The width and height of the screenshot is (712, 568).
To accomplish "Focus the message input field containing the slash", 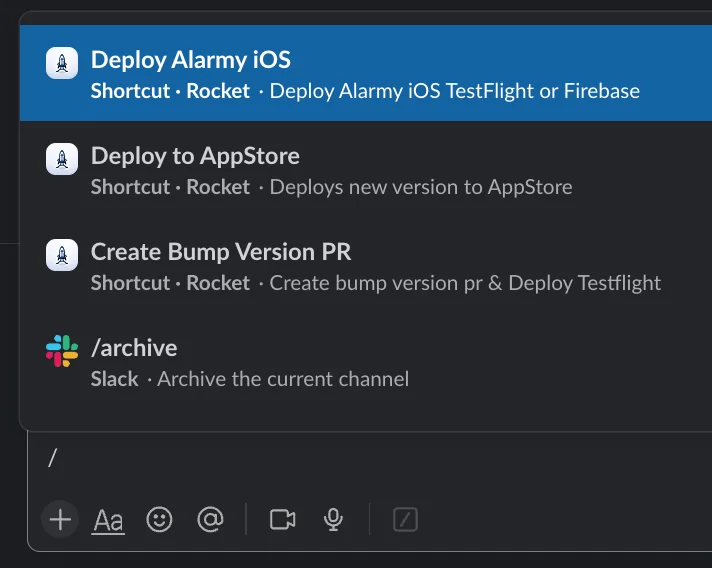I will coord(370,458).
